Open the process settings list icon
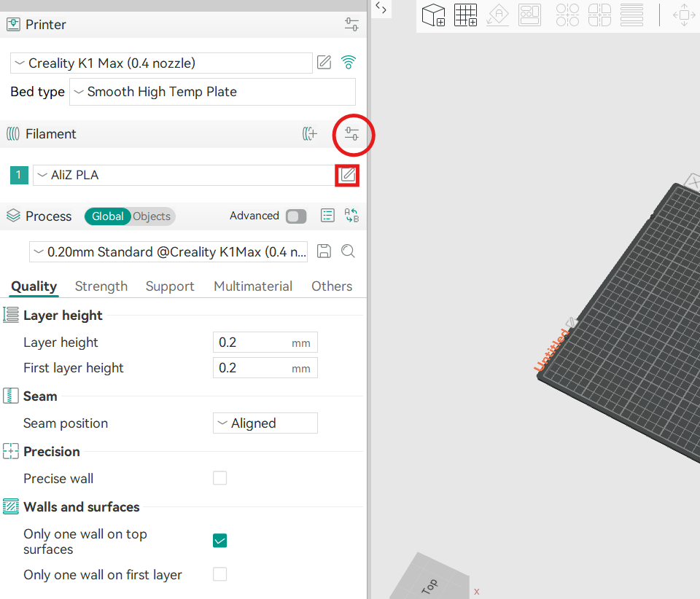This screenshot has width=700, height=599. click(x=327, y=216)
